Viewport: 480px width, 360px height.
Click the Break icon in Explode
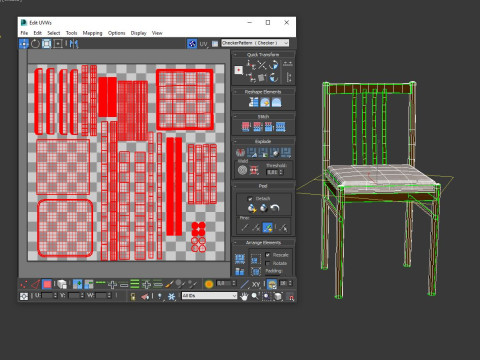pyautogui.click(x=240, y=152)
